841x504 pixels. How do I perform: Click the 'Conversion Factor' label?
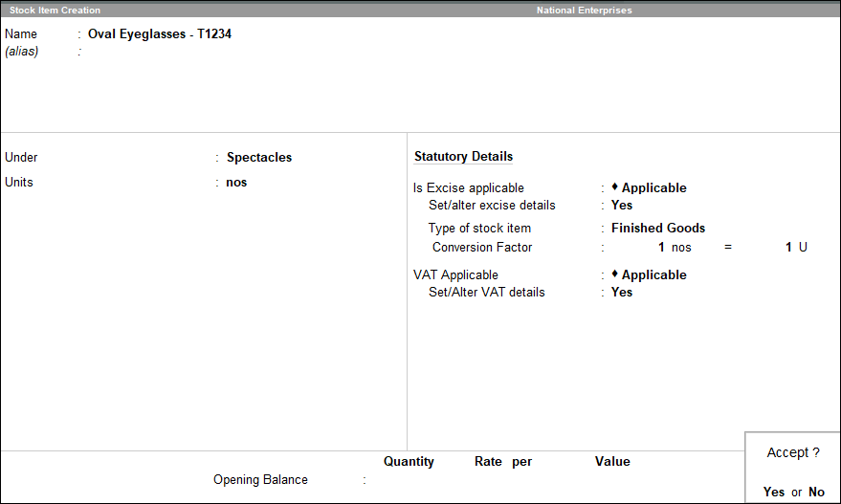pyautogui.click(x=482, y=247)
